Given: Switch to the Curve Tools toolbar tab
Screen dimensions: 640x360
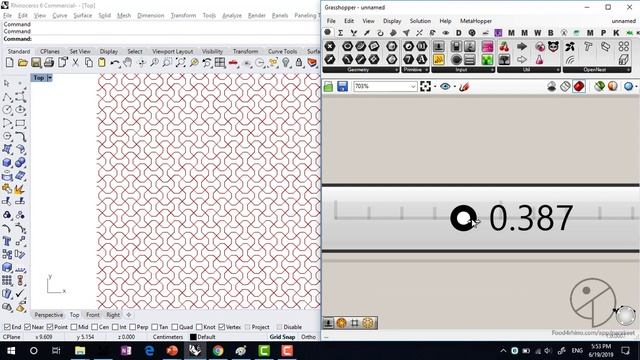Looking at the screenshot, I should tap(282, 51).
